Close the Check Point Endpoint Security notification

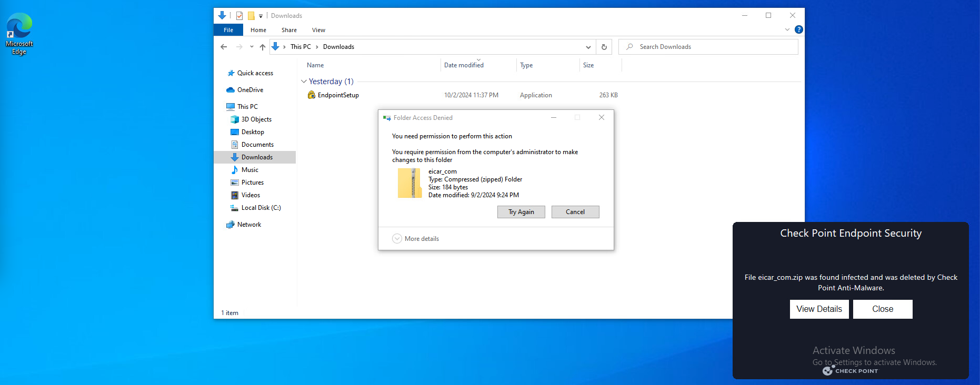point(882,309)
